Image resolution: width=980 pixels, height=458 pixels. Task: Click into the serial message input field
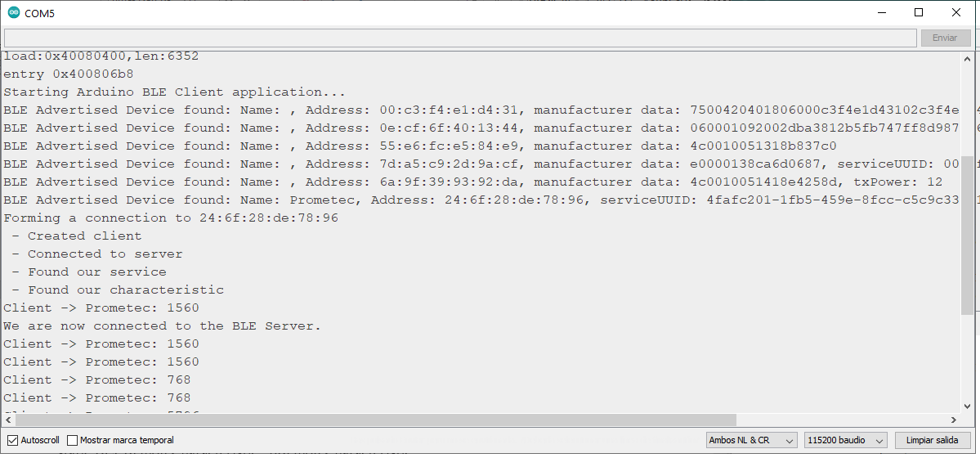pyautogui.click(x=459, y=38)
